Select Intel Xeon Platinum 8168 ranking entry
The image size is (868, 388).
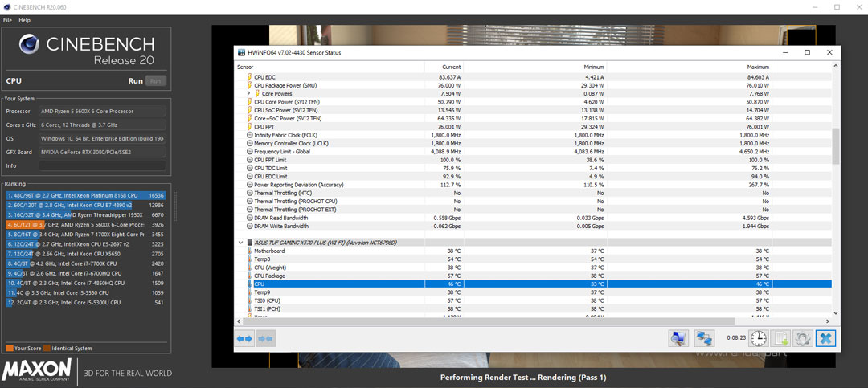pos(86,195)
